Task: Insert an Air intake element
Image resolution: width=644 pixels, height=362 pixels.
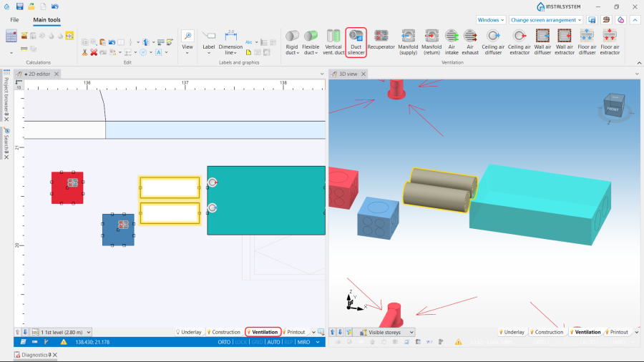Action: click(x=452, y=41)
